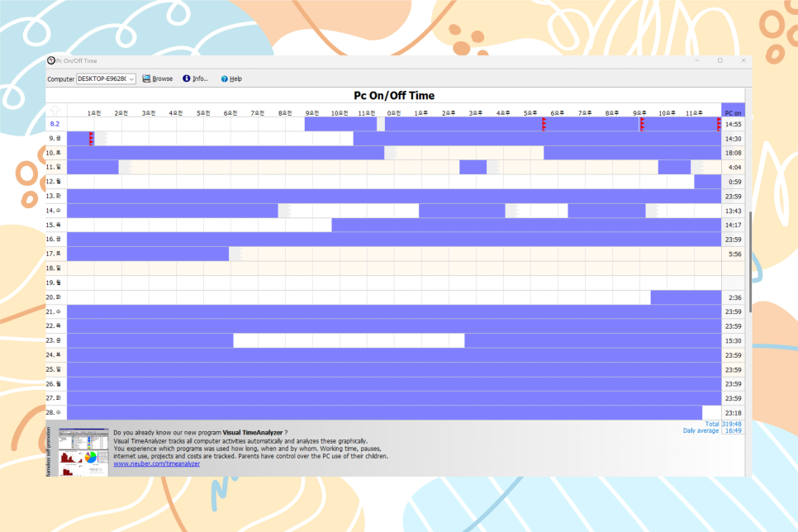798x532 pixels.
Task: Click the Pc On/Off Time chart title
Action: point(394,96)
